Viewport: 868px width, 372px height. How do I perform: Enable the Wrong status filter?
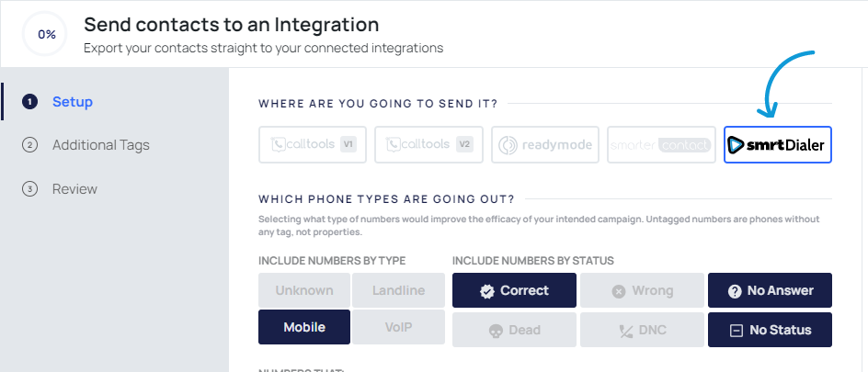coord(642,290)
